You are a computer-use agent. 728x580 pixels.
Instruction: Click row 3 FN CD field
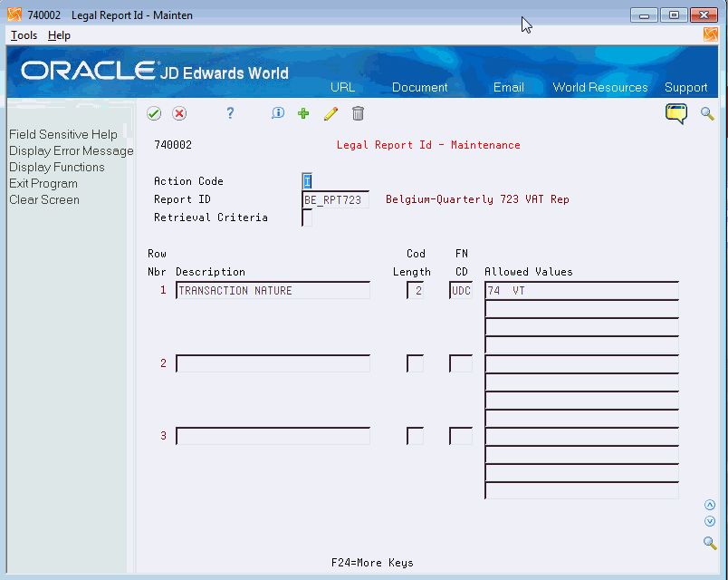coord(461,436)
